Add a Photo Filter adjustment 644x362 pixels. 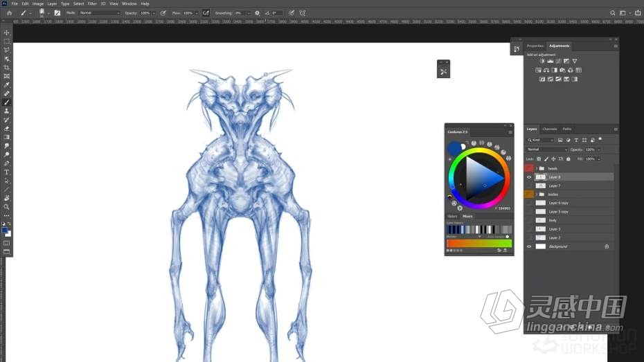[562, 70]
